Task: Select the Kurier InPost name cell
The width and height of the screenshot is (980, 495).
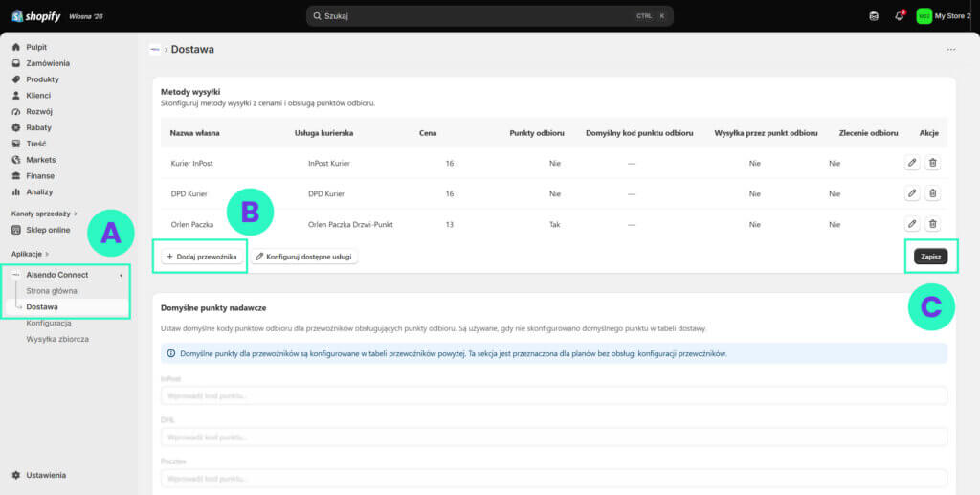Action: [191, 163]
